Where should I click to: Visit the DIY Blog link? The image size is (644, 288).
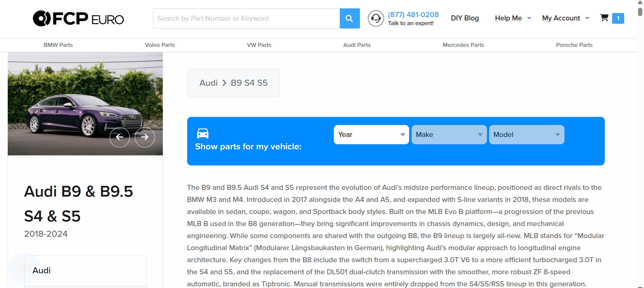coord(465,18)
